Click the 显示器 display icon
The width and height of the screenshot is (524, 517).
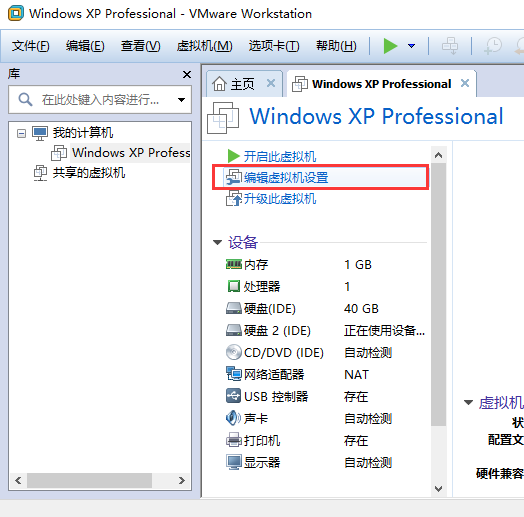(x=234, y=462)
